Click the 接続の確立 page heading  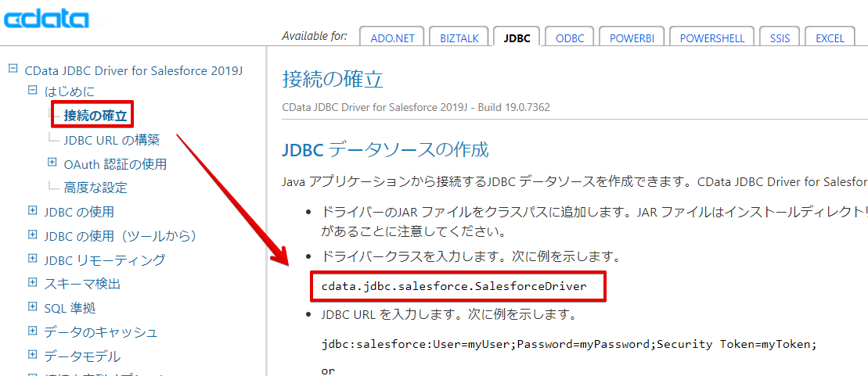pyautogui.click(x=332, y=80)
